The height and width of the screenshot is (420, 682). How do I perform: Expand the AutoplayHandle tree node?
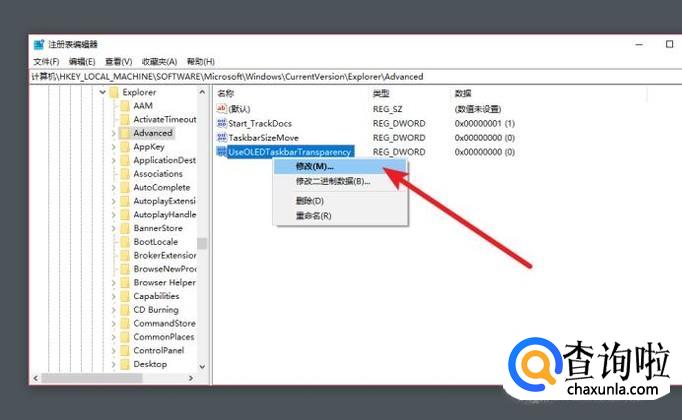(114, 214)
